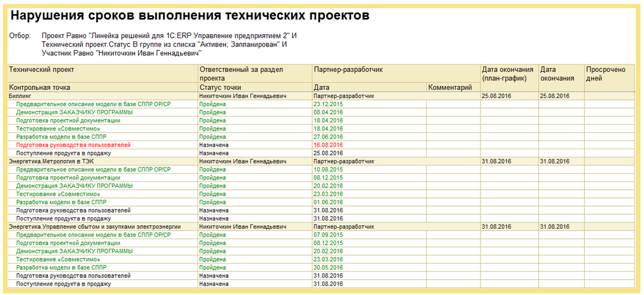Click "Подготовка проектной документации" in the Энергетика.Управление сбытом group
The width and height of the screenshot is (644, 295).
[x=68, y=243]
